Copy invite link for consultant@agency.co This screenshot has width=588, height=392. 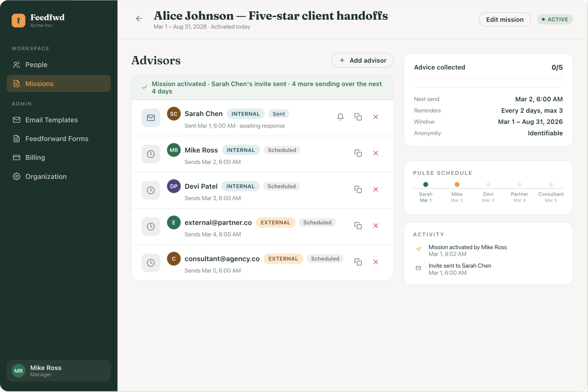[x=358, y=262]
